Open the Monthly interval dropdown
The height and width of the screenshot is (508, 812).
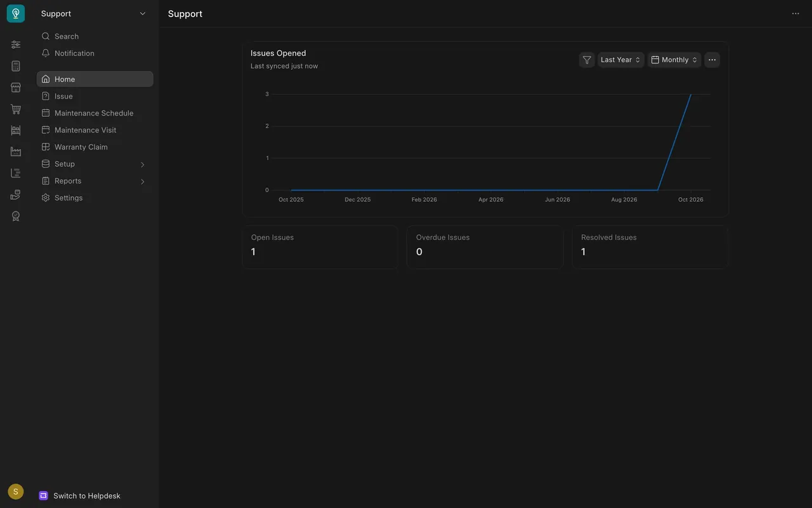tap(674, 60)
